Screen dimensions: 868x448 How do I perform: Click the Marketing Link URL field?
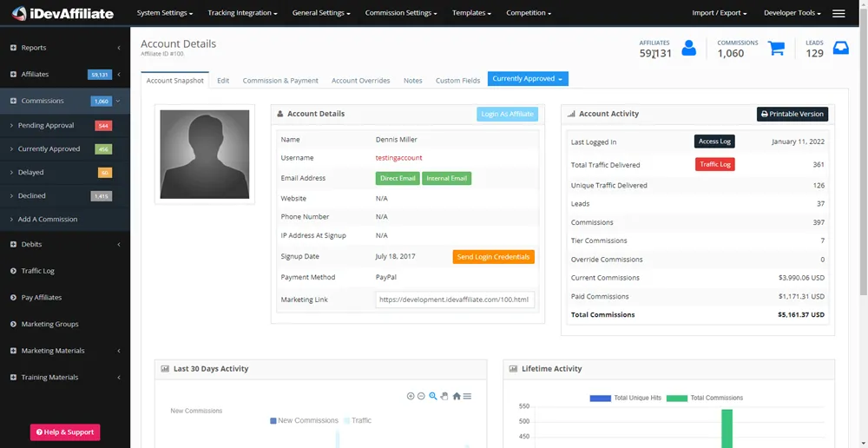pyautogui.click(x=455, y=300)
